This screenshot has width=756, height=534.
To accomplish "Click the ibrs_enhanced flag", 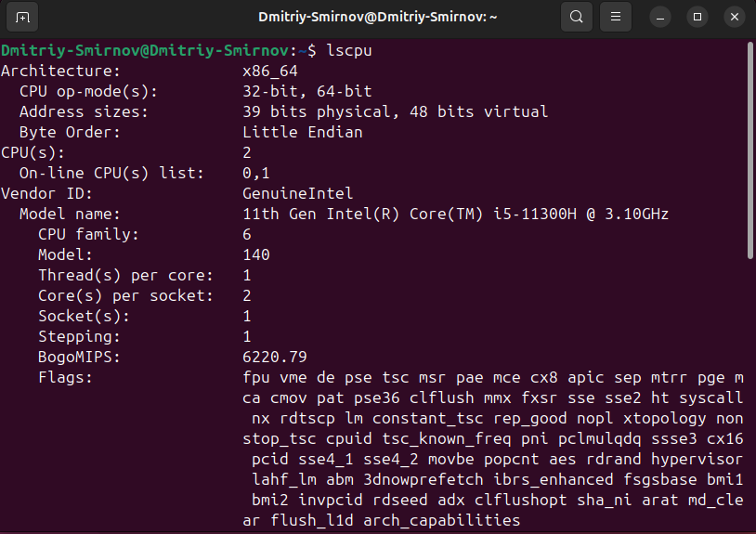I will click(554, 479).
